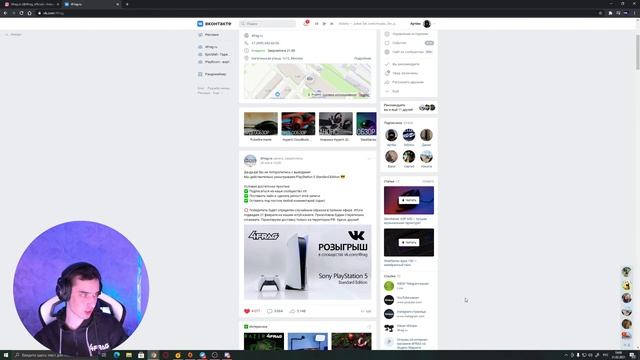
Task: Open the middle blue desk setup thumbnail
Action: coord(308,341)
